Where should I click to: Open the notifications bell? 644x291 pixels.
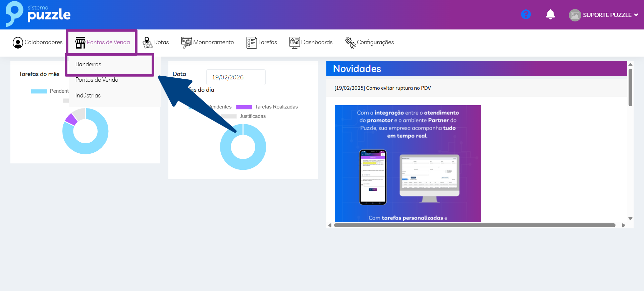550,14
